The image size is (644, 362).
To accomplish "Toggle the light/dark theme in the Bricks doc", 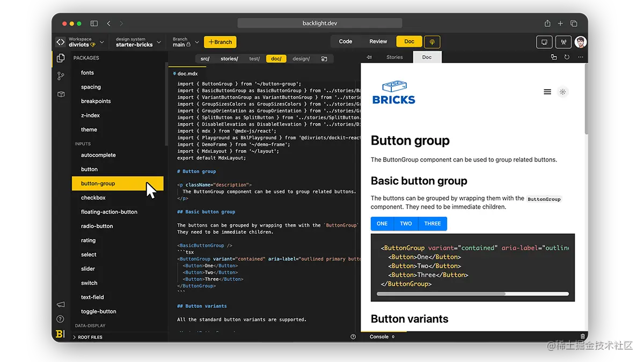I will [562, 92].
